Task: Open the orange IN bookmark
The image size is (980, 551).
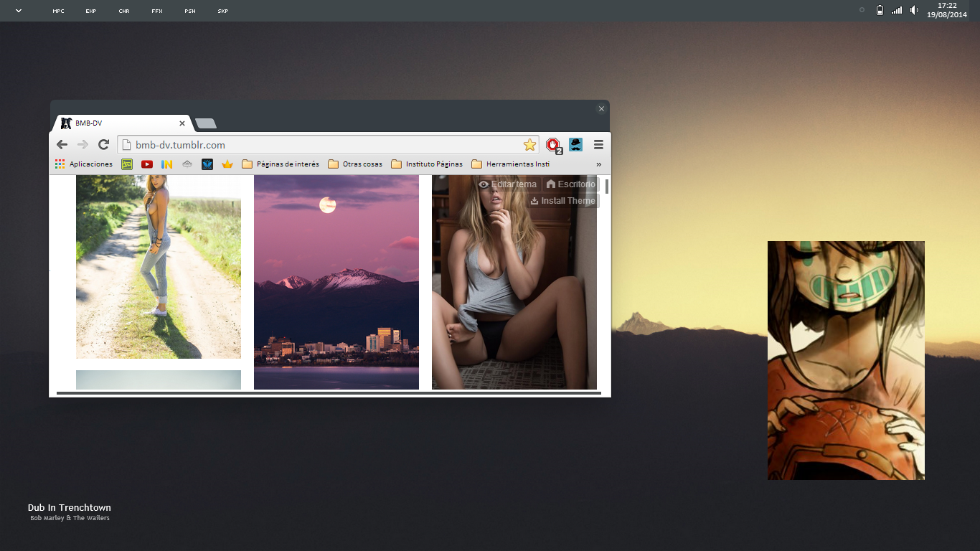Action: pos(167,164)
